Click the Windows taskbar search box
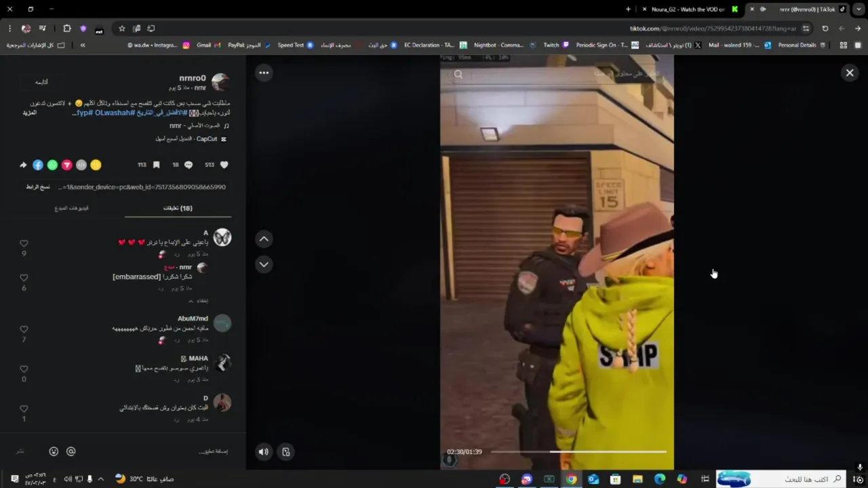The height and width of the screenshot is (488, 868). tap(781, 479)
